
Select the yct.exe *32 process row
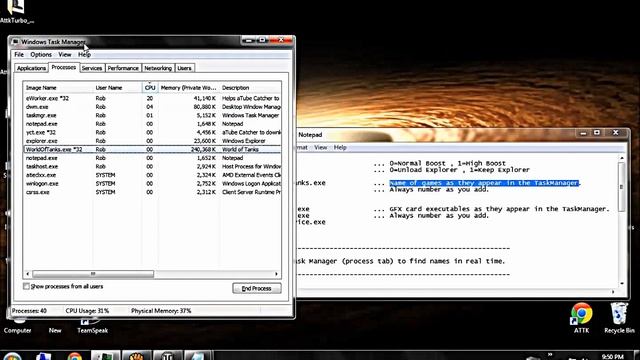152,132
